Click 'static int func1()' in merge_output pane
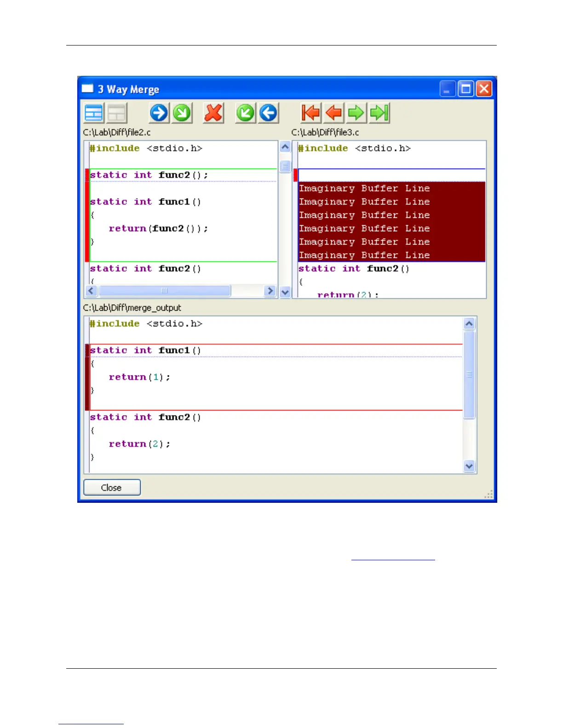The image size is (563, 728). 145,351
